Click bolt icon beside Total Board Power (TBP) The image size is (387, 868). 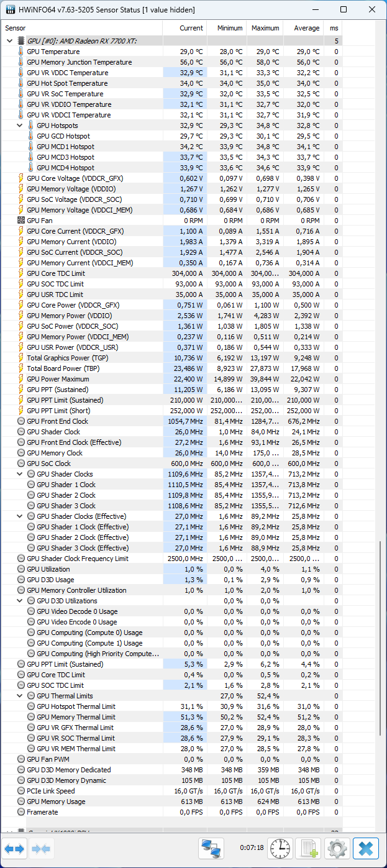click(x=21, y=368)
